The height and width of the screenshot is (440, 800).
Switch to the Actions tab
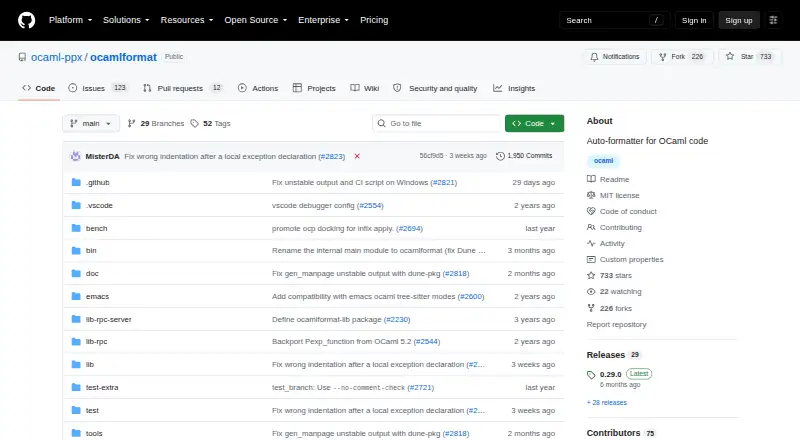(258, 88)
